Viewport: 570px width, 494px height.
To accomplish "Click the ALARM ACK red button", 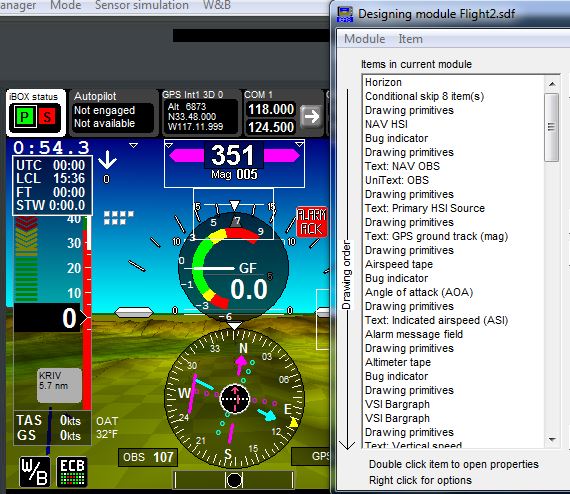I will click(x=312, y=222).
